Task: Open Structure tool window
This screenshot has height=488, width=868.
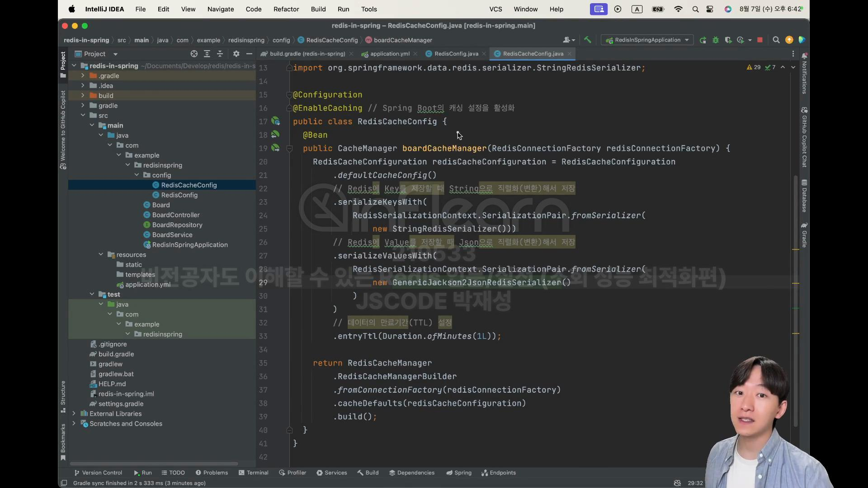Action: 63,396
